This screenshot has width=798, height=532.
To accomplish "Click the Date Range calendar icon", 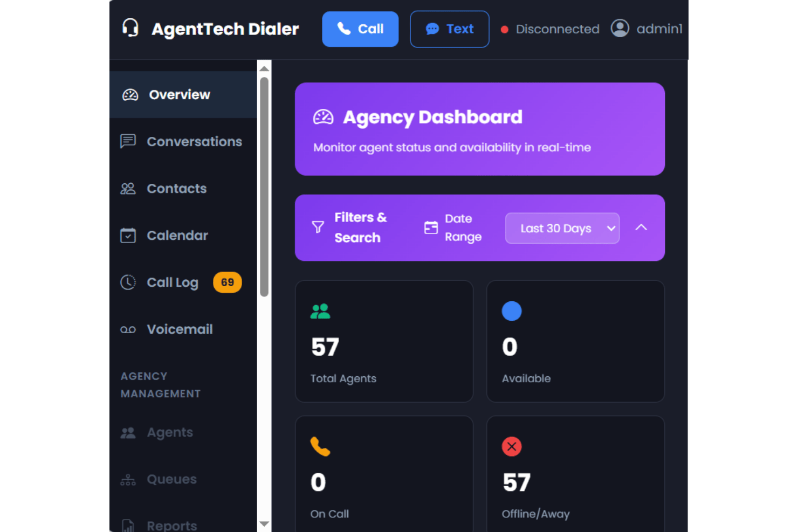I will [x=431, y=227].
